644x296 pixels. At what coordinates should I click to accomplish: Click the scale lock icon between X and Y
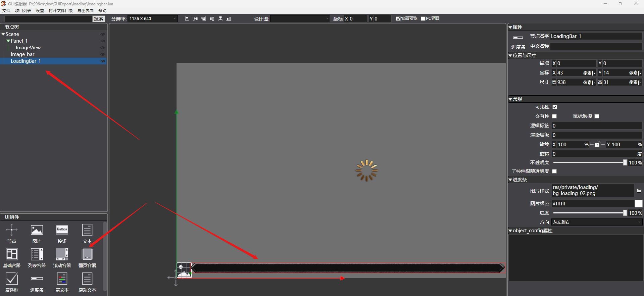(x=597, y=145)
